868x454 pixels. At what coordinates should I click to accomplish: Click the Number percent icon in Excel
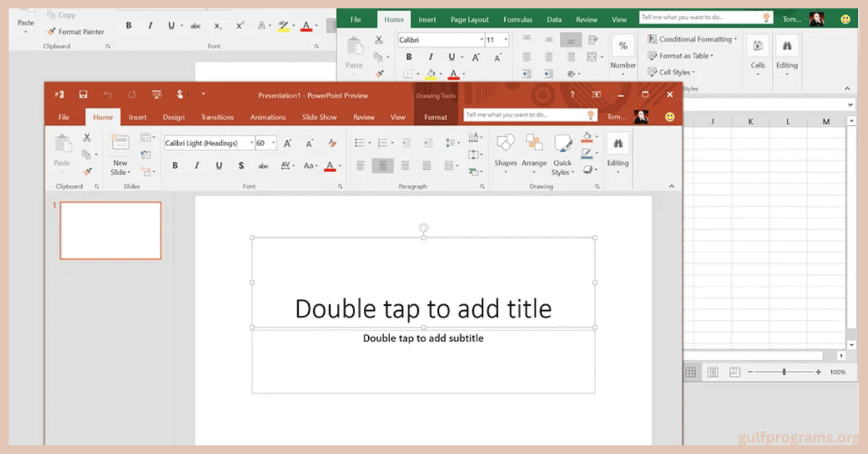[623, 47]
